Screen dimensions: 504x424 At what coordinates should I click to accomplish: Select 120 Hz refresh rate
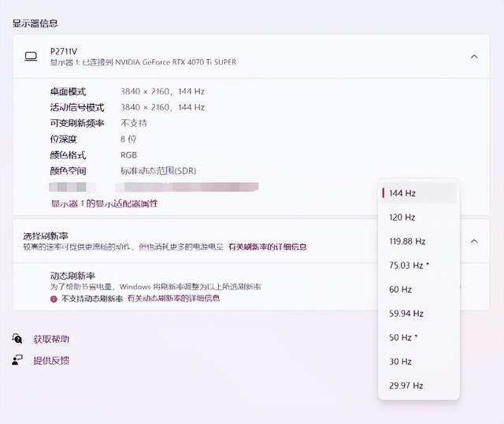tap(418, 218)
